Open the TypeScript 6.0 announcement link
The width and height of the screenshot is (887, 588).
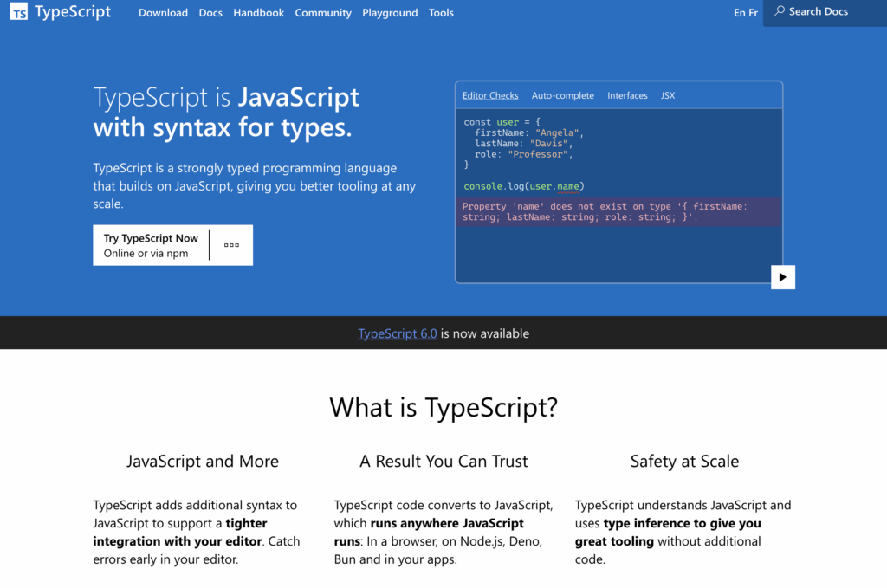click(397, 333)
